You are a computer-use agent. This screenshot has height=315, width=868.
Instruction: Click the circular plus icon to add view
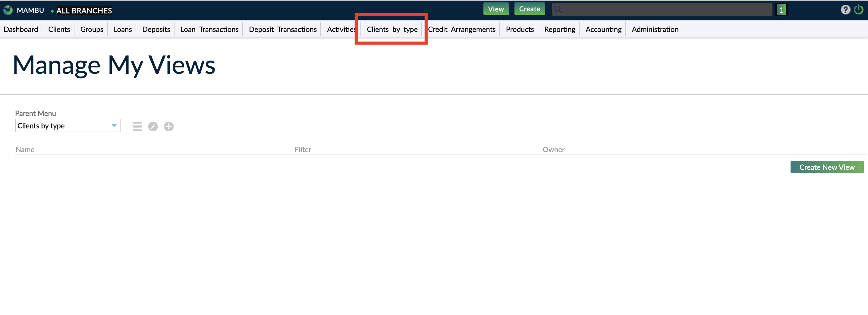168,126
